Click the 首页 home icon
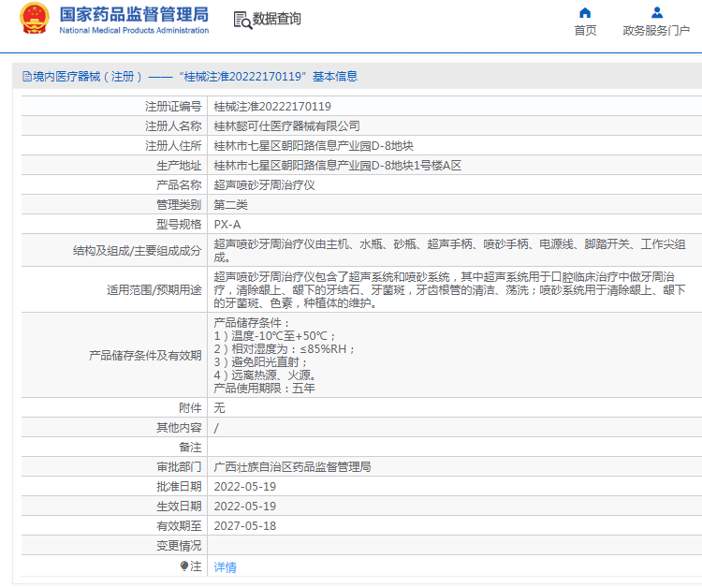This screenshot has width=702, height=588. click(585, 12)
